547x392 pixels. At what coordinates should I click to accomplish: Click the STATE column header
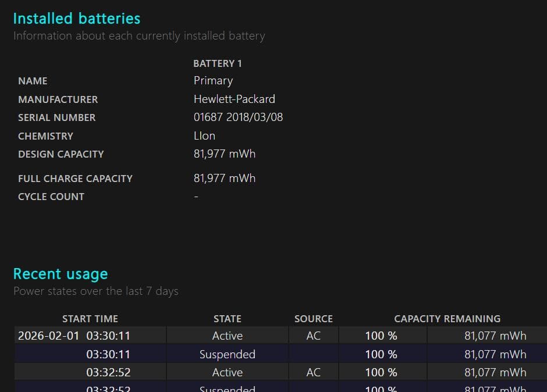[227, 319]
